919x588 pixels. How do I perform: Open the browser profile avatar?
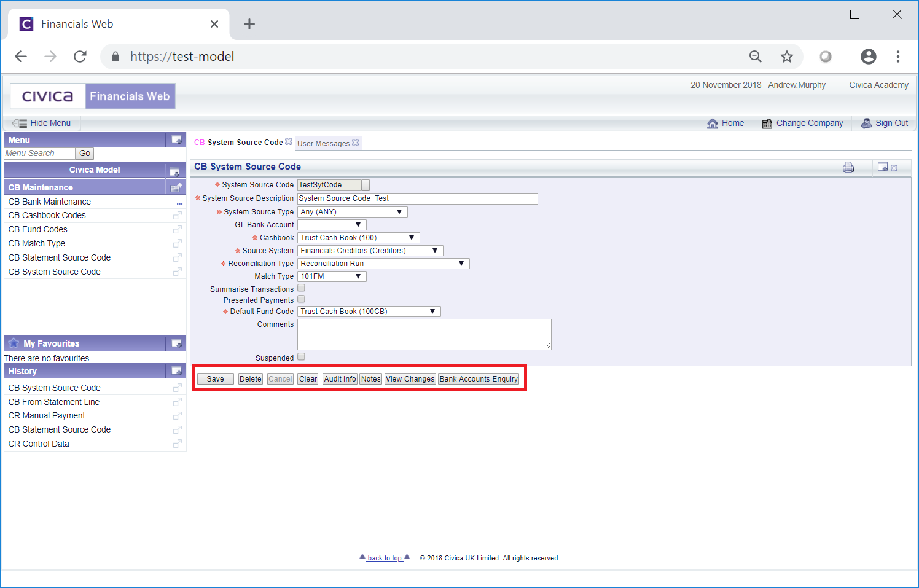869,57
